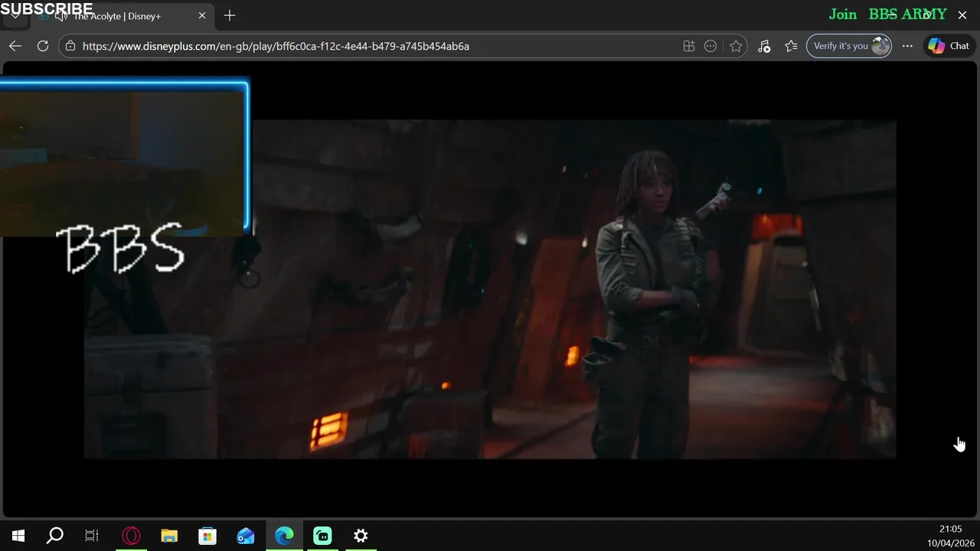
Task: Switch to Microsoft Edge on the taskbar
Action: click(284, 536)
